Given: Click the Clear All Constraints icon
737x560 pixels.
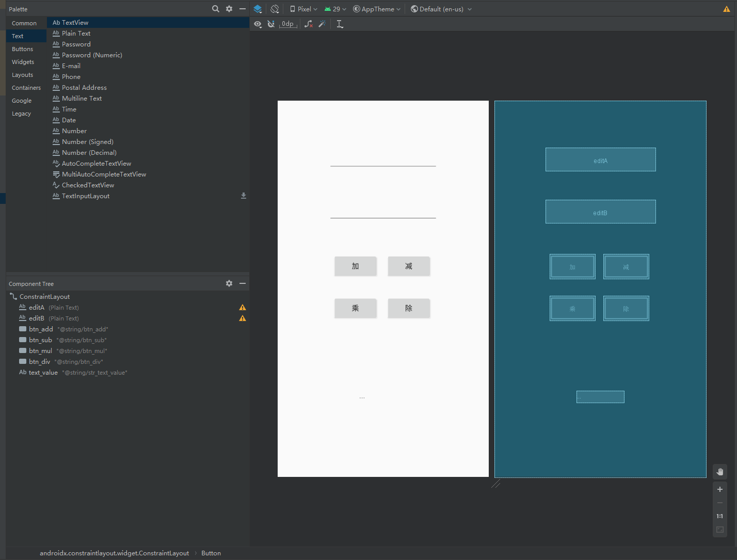Looking at the screenshot, I should (x=308, y=24).
